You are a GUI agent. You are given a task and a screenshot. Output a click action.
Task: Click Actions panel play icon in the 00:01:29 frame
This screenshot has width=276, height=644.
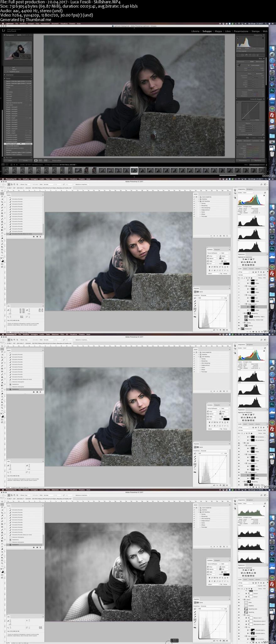click(217, 236)
